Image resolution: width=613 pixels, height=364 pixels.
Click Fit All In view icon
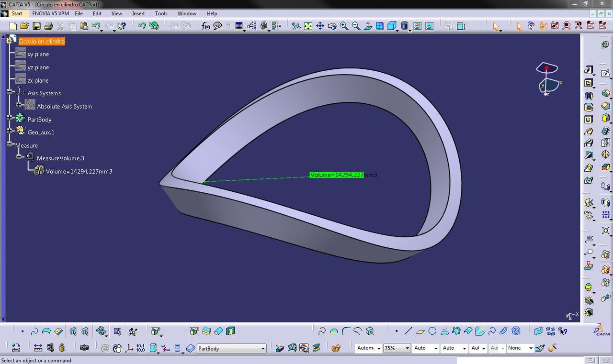308,26
